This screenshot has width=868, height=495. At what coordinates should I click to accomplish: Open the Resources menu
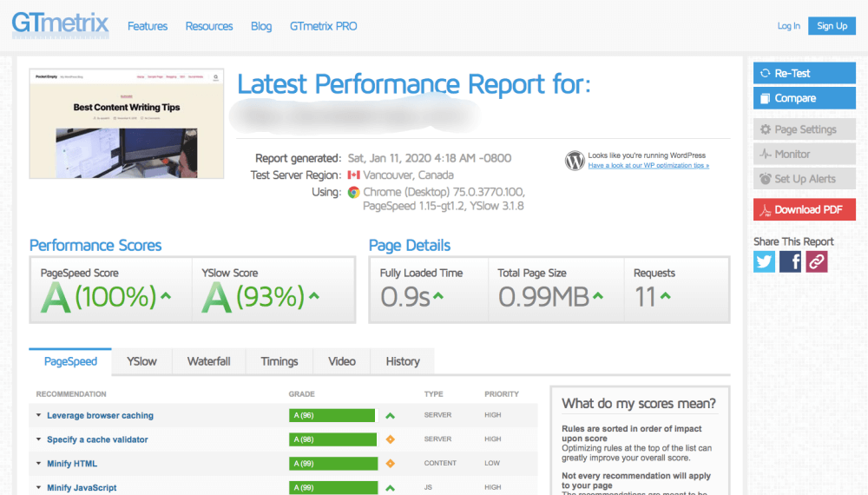tap(208, 26)
